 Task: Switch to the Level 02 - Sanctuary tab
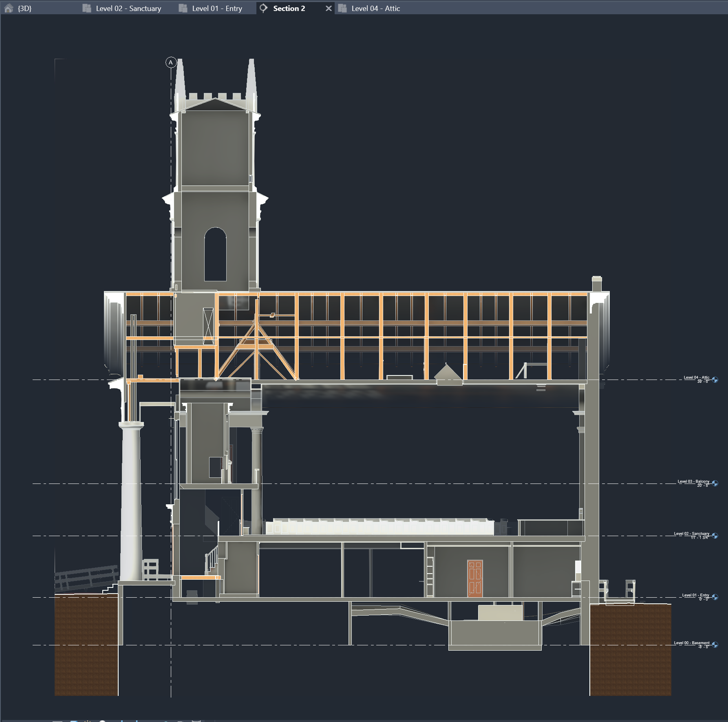pyautogui.click(x=128, y=8)
